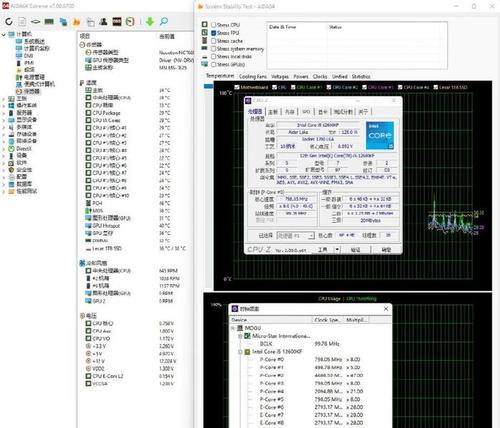This screenshot has height=428, width=500.
Task: Expand the 显示设备 tree node
Action: [x=4, y=120]
